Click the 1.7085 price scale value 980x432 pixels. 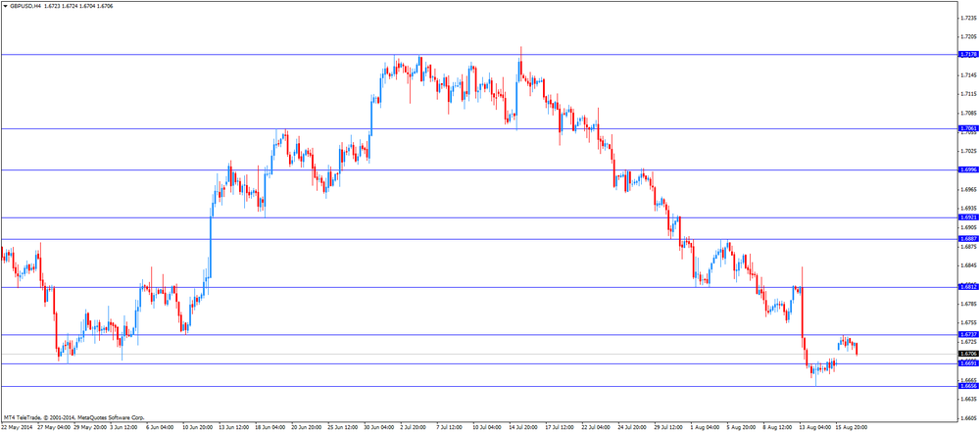(967, 114)
